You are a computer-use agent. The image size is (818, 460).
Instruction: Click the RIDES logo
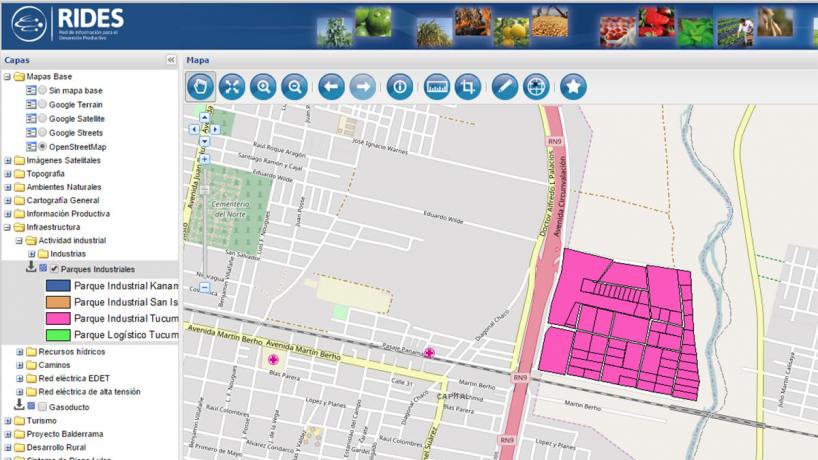tap(66, 24)
